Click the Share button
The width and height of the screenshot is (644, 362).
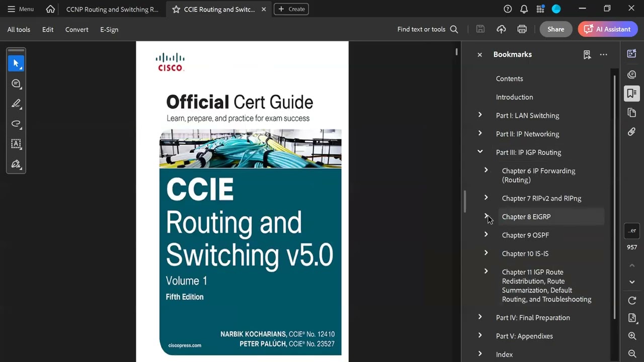[x=555, y=29]
